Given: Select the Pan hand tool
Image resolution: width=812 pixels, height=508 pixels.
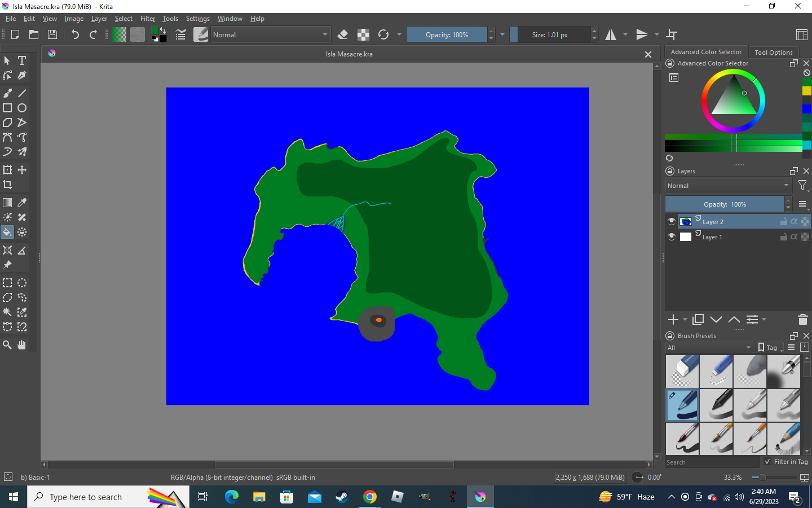Looking at the screenshot, I should (x=22, y=345).
